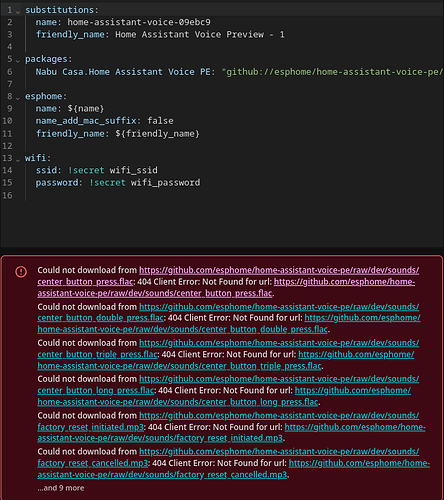
Task: Open link after 'Could not download from' for factory_reset_initiated.mp3
Action: tap(228, 421)
